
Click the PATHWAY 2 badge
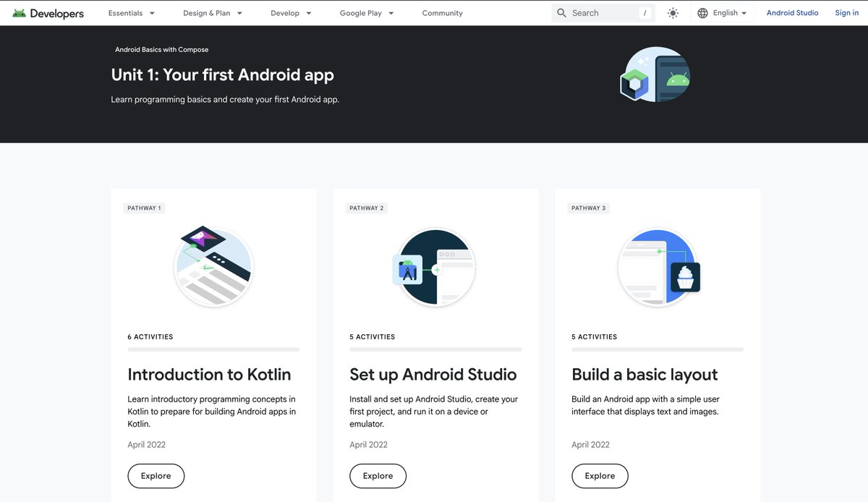click(x=367, y=208)
